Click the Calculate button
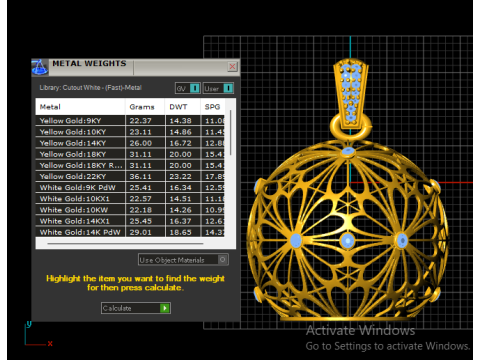The image size is (480, 360). coord(136,308)
